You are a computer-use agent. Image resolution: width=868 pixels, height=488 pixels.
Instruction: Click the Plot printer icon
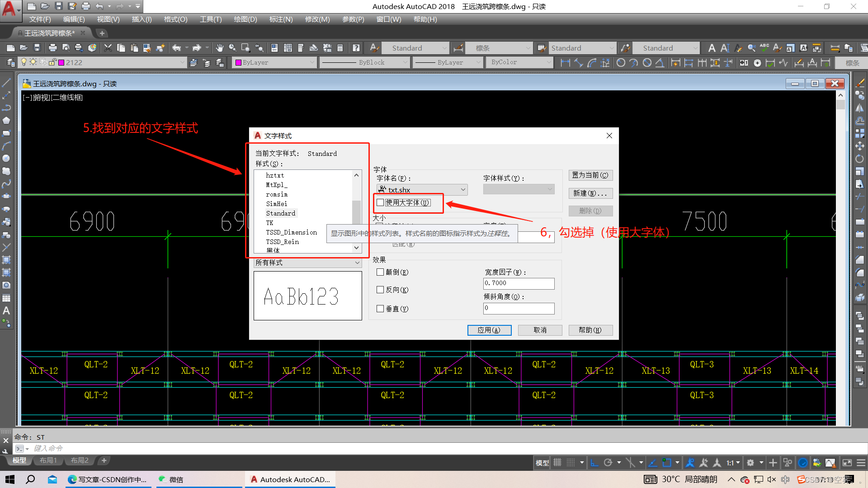[52, 48]
